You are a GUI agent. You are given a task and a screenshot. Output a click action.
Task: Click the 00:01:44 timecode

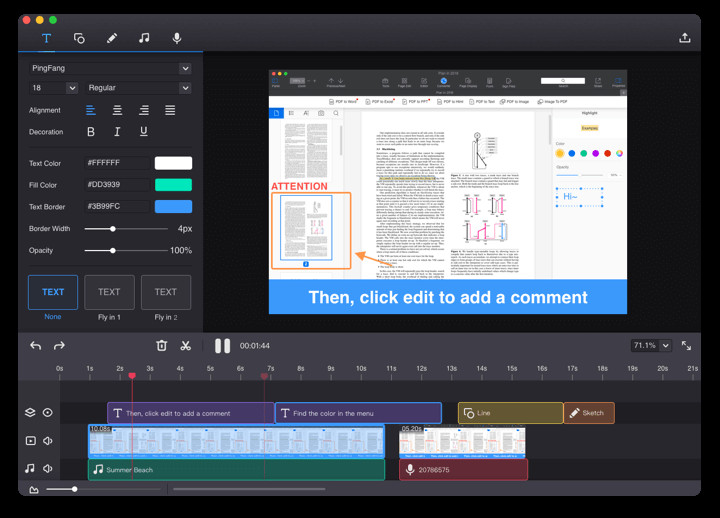coord(255,346)
